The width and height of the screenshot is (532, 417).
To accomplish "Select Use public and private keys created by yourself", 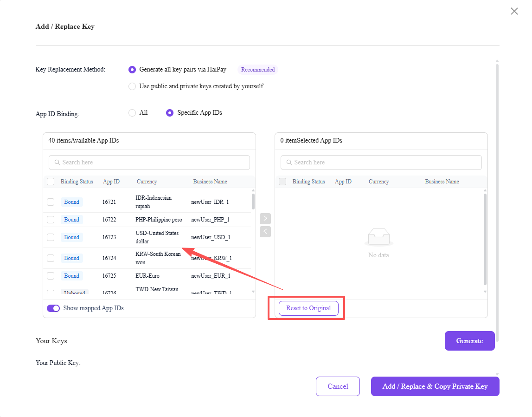I will pyautogui.click(x=132, y=86).
